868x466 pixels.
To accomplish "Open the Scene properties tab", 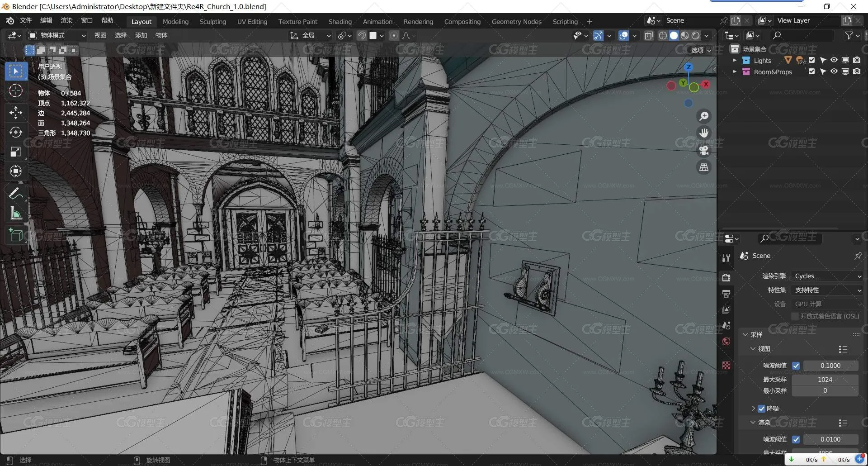I will pos(726,325).
